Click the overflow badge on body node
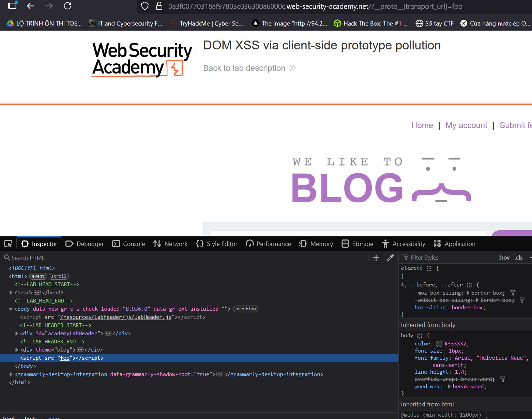 (245, 309)
